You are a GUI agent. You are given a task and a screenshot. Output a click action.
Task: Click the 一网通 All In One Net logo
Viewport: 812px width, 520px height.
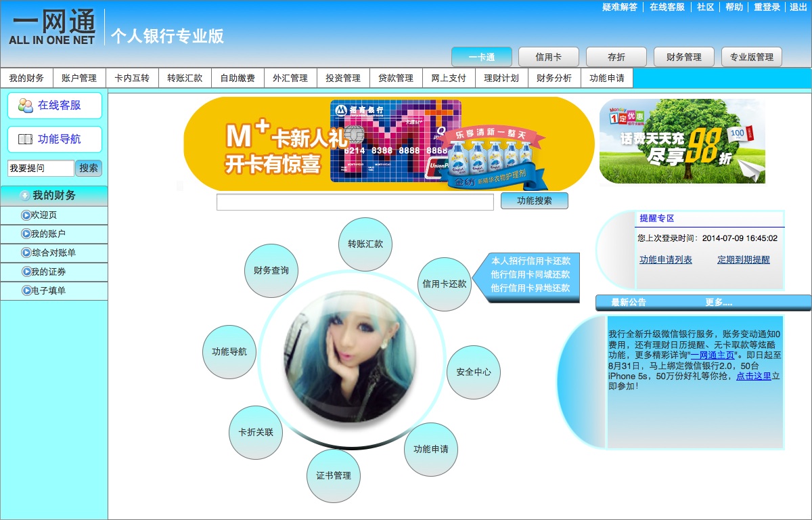(x=53, y=27)
